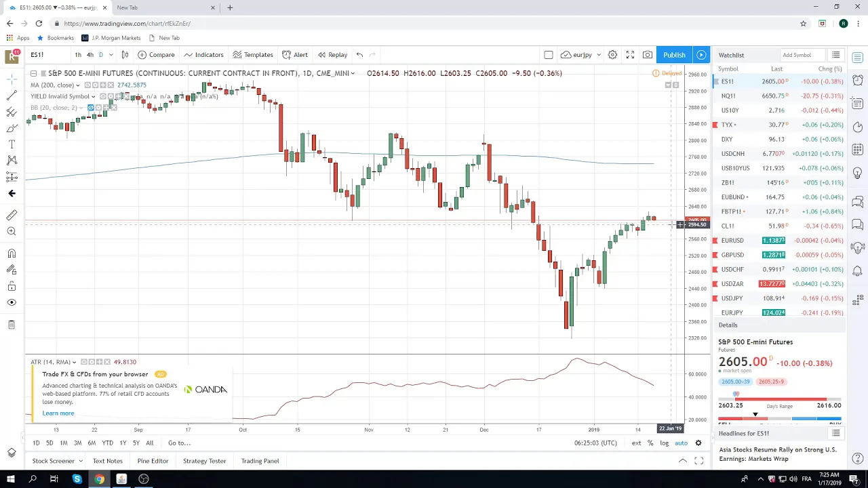Toggle magnet mode in left toolbar
The width and height of the screenshot is (868, 488).
pyautogui.click(x=12, y=253)
